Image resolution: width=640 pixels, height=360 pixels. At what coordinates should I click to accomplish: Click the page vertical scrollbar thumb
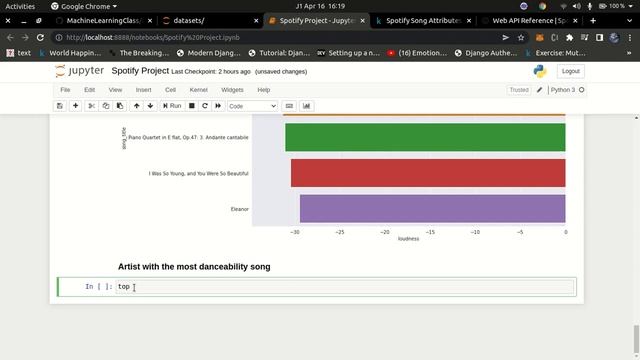(636, 338)
